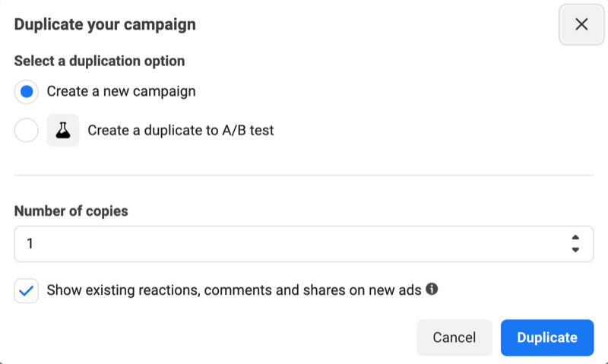Click the info icon beside existing reactions option

(432, 289)
